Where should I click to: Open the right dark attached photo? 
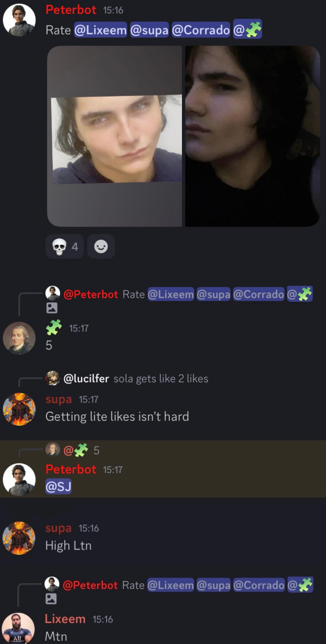pos(252,136)
